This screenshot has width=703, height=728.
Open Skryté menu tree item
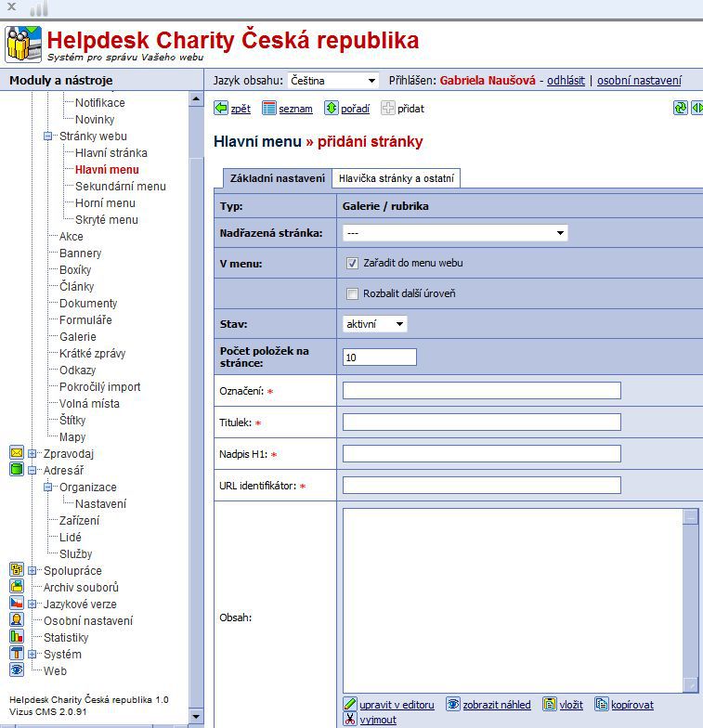106,219
